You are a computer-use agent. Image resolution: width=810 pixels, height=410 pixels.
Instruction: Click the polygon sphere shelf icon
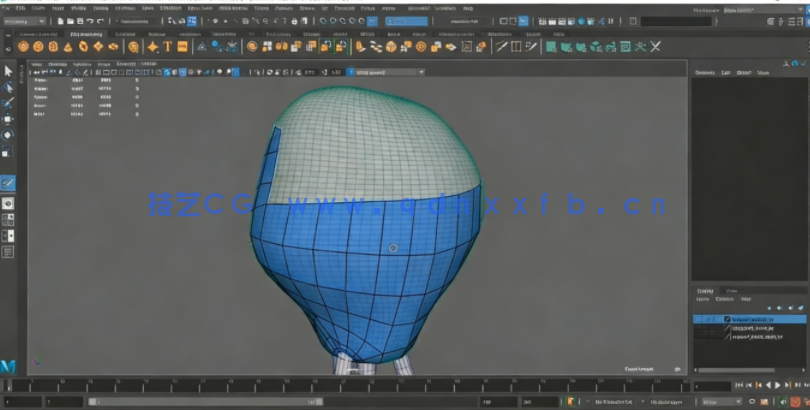point(24,46)
